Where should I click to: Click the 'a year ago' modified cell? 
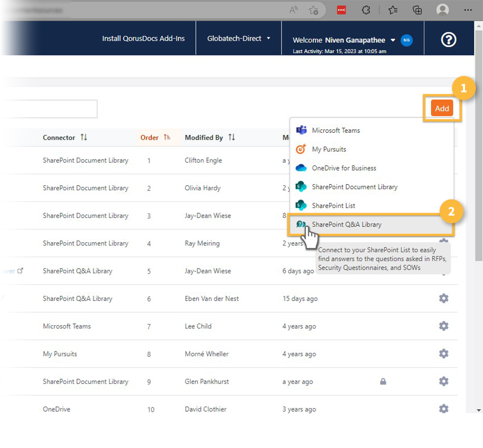[x=298, y=381]
